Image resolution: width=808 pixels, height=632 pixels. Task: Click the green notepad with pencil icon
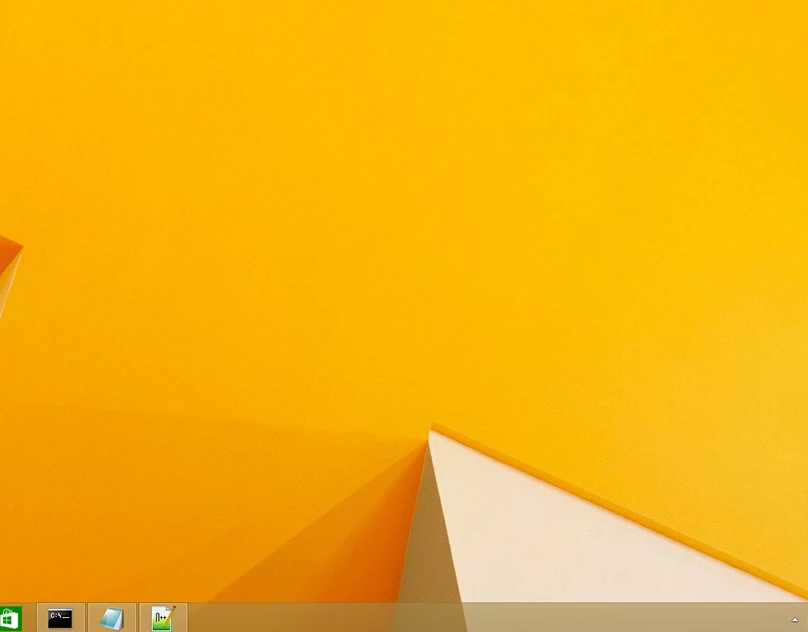tap(162, 618)
